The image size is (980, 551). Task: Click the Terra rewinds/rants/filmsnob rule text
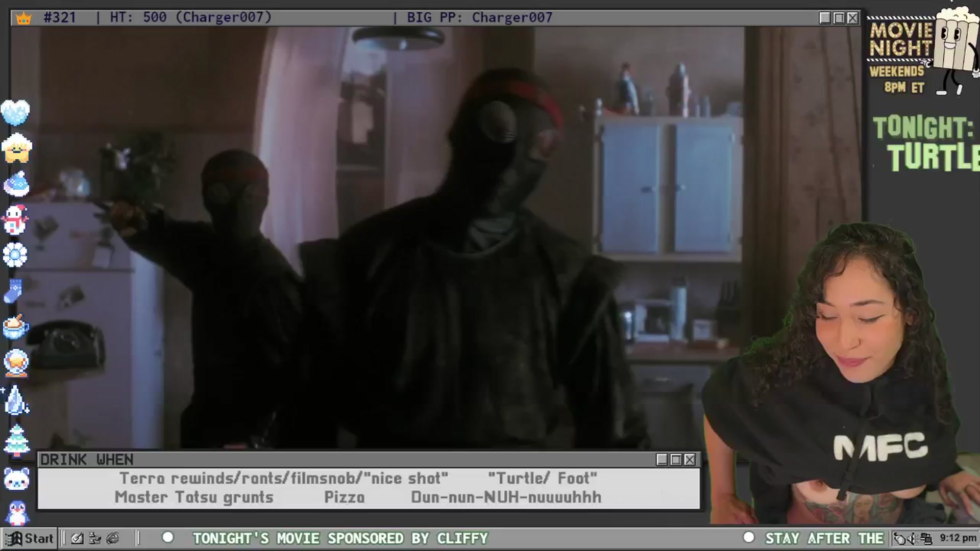pyautogui.click(x=284, y=479)
